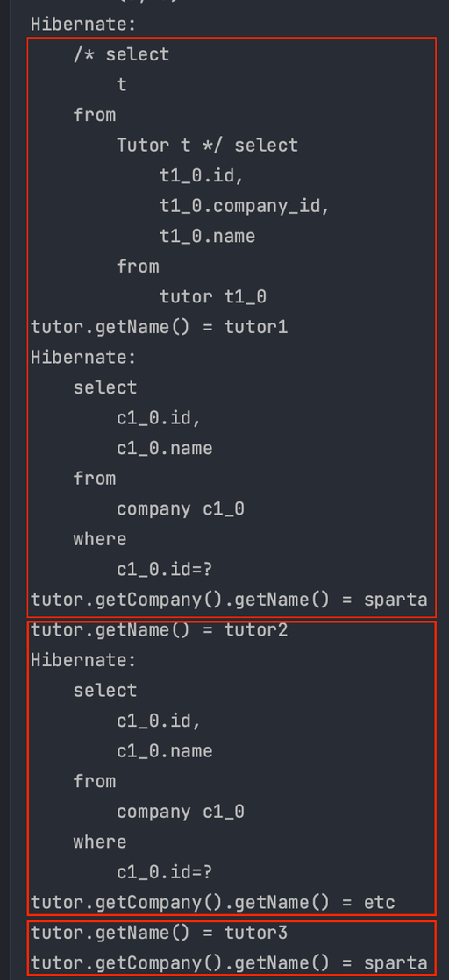
Task: Click the t1_0.company_id, column line
Action: [x=244, y=206]
